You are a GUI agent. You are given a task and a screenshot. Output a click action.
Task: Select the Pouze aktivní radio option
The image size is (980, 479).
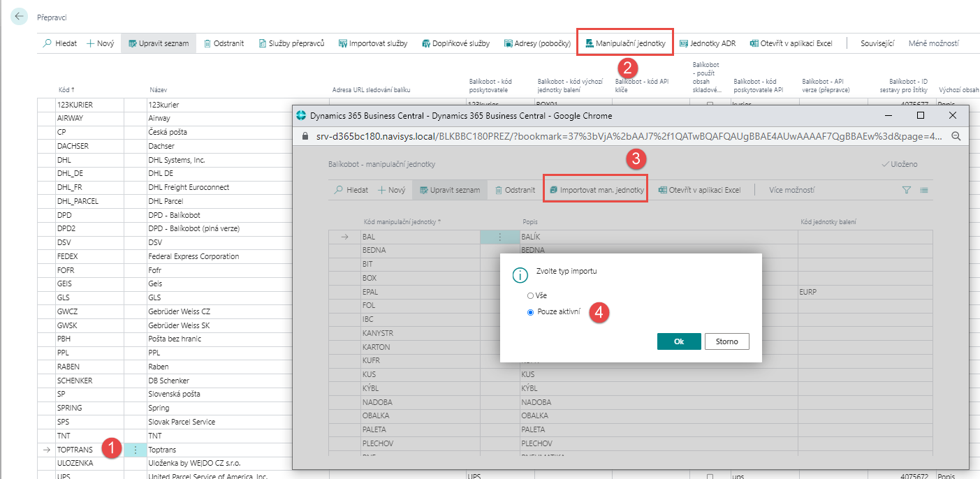(x=531, y=313)
